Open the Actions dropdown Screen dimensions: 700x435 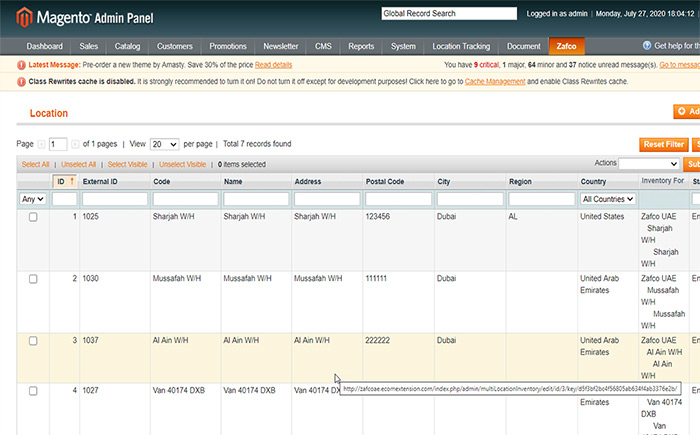649,164
